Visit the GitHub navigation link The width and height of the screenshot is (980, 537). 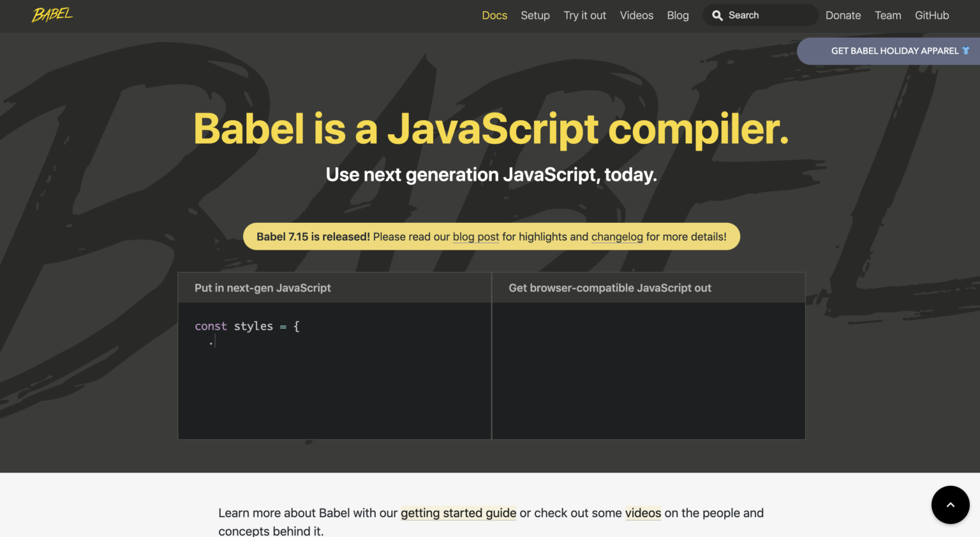click(x=932, y=15)
